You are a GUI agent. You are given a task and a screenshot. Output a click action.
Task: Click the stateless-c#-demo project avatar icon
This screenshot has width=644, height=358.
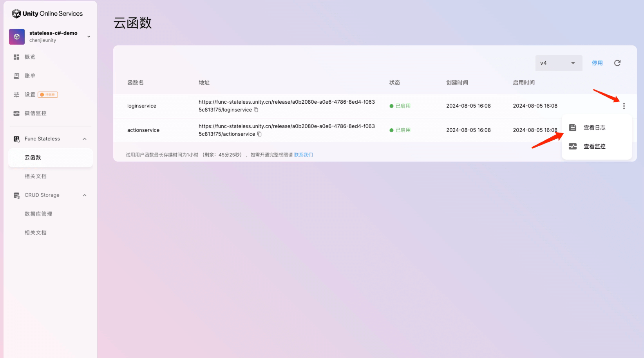(17, 37)
